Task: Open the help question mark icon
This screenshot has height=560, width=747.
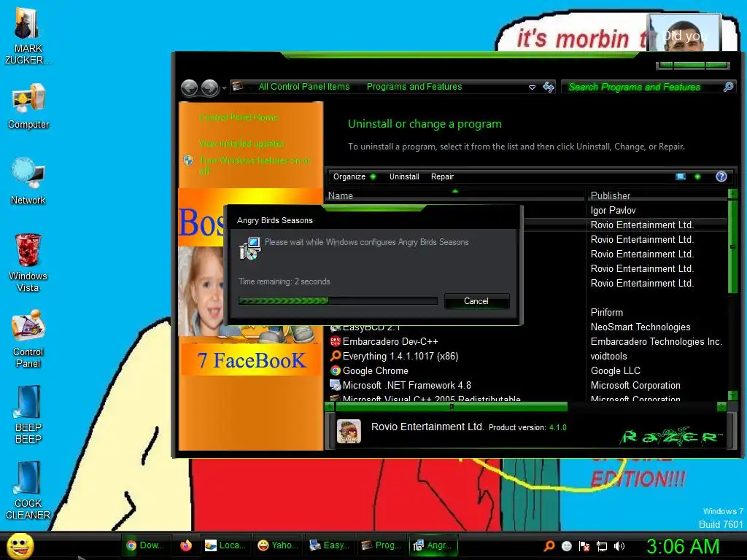Action: (721, 176)
